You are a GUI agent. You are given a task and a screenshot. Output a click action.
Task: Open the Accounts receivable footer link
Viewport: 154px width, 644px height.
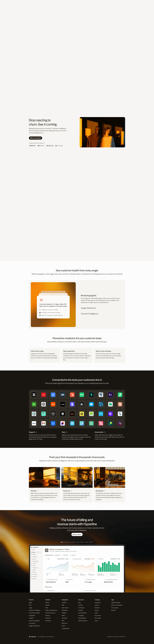[34, 613]
